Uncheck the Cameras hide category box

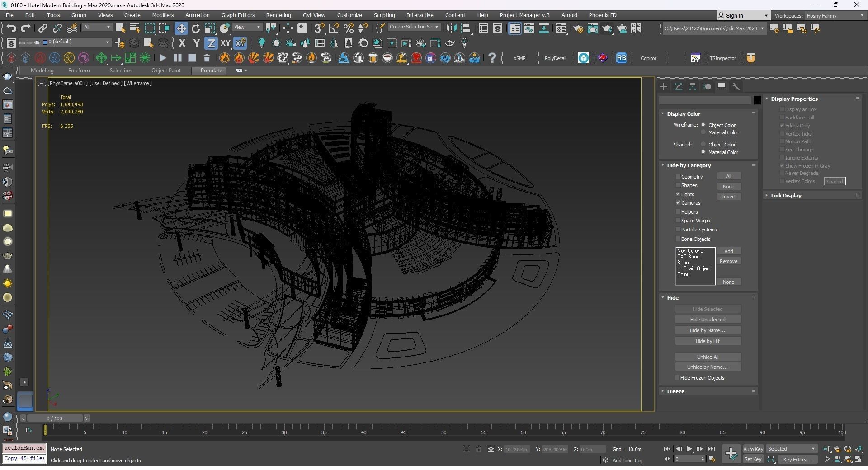(678, 202)
